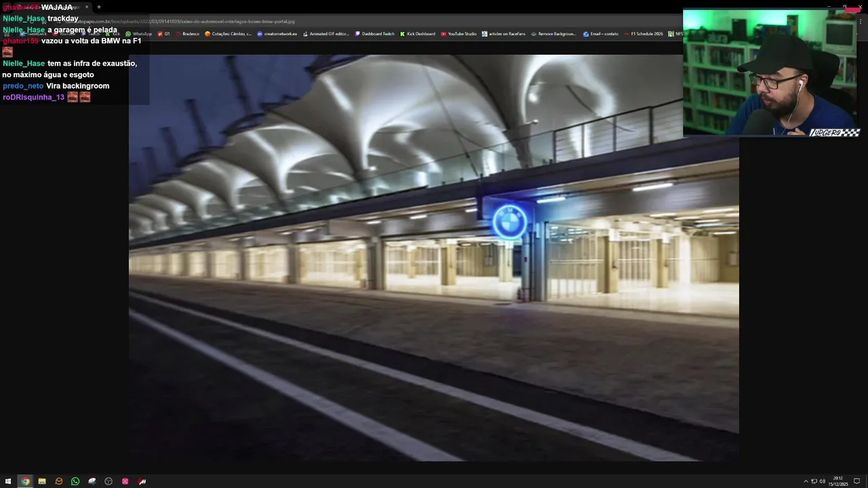Open the Cotações Câmbio bookmark
This screenshot has height=488, width=868.
[x=229, y=34]
